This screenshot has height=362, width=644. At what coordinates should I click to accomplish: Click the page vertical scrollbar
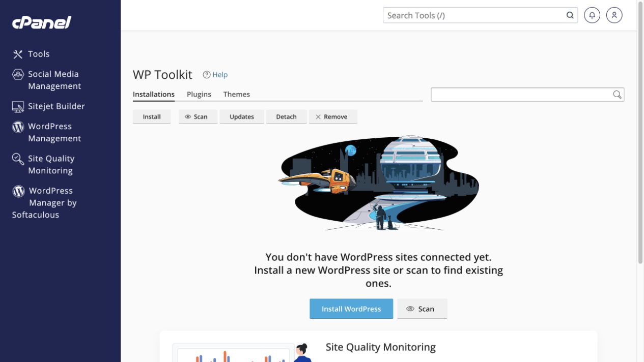point(640,132)
